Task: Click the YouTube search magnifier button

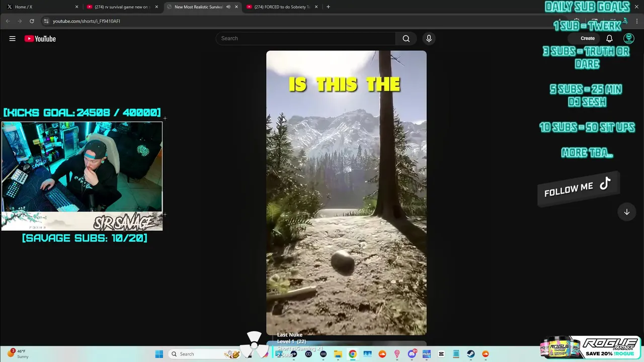Action: coord(406,38)
